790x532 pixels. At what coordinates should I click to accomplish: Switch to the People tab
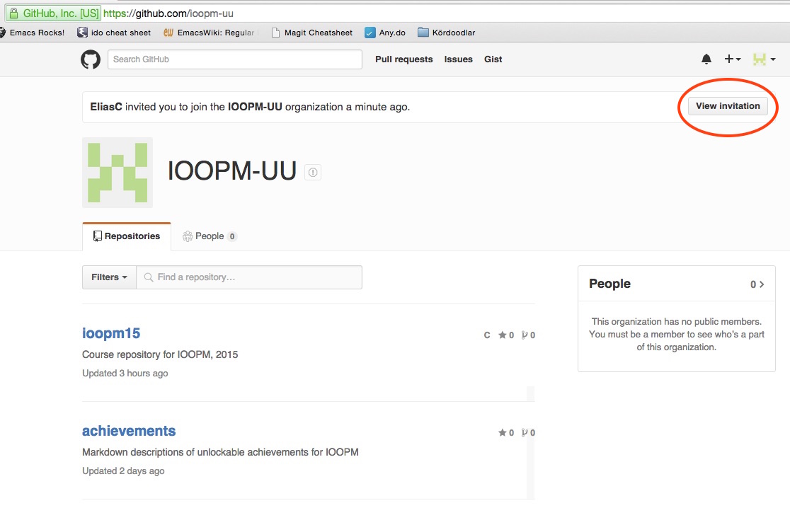210,236
